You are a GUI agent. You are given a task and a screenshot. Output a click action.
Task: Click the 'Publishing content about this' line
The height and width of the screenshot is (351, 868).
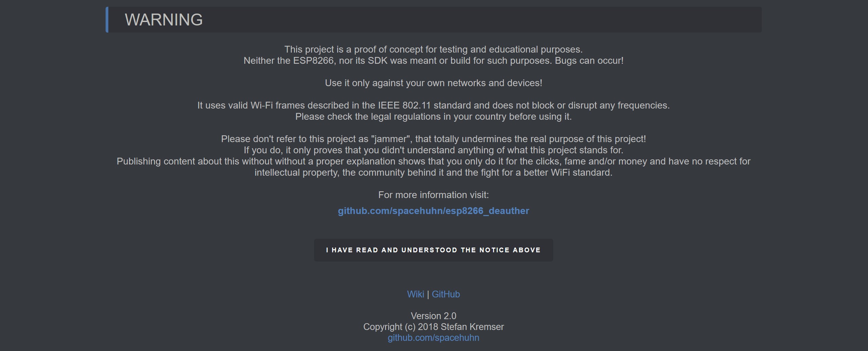coord(433,161)
